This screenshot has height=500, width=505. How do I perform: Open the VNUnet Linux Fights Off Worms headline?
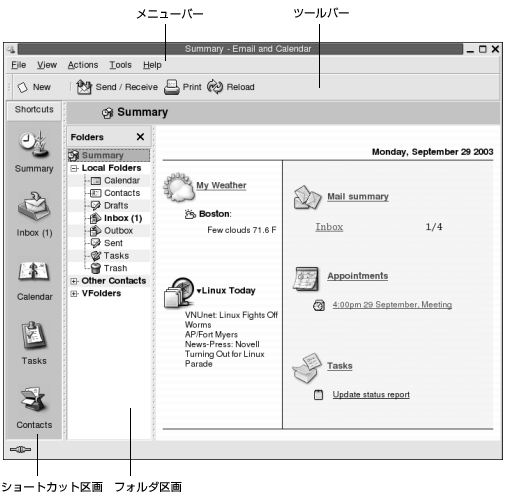click(231, 320)
